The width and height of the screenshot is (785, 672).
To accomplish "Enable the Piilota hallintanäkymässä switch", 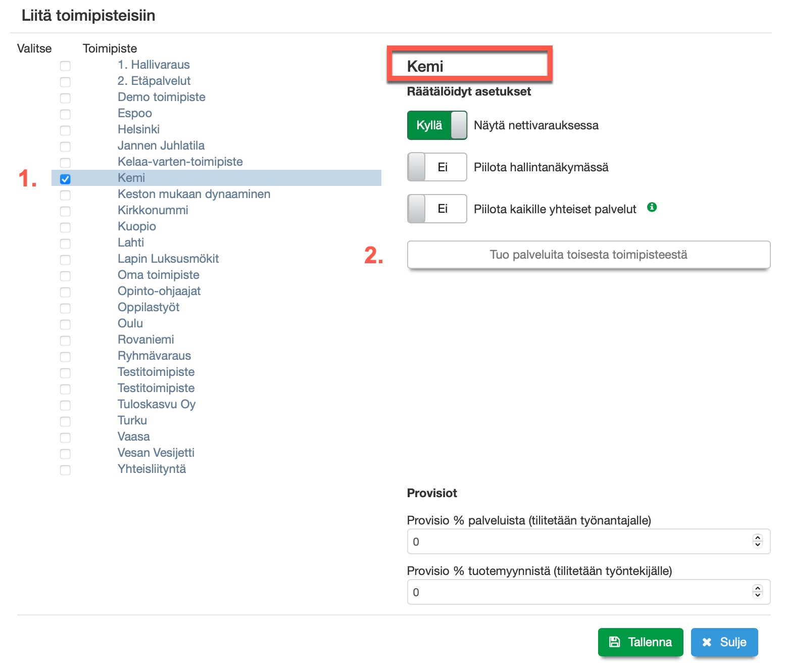I will [437, 167].
